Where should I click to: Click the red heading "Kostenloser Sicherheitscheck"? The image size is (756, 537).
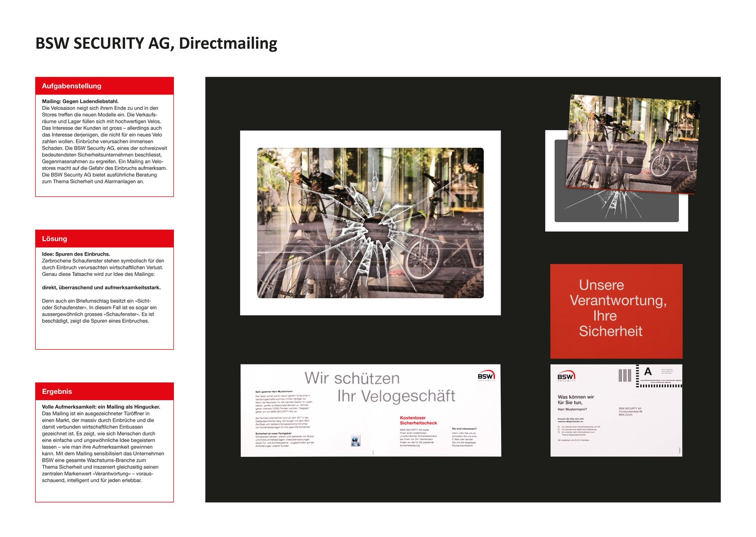click(x=419, y=421)
